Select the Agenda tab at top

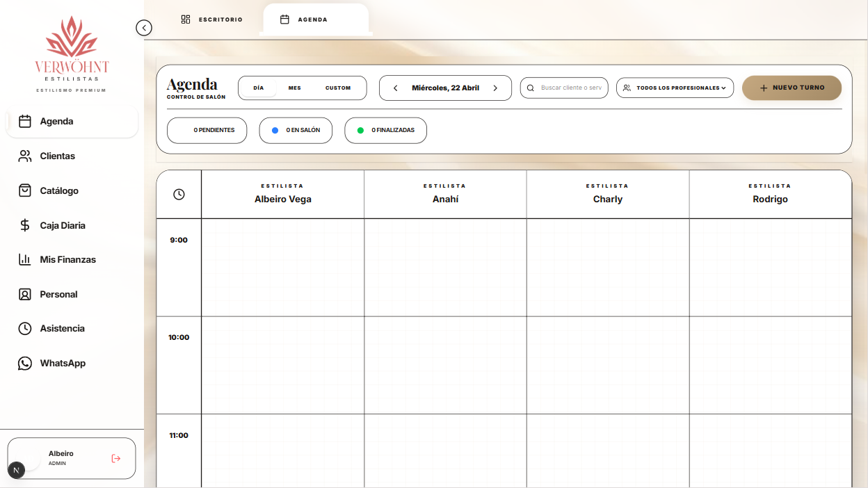coord(313,19)
